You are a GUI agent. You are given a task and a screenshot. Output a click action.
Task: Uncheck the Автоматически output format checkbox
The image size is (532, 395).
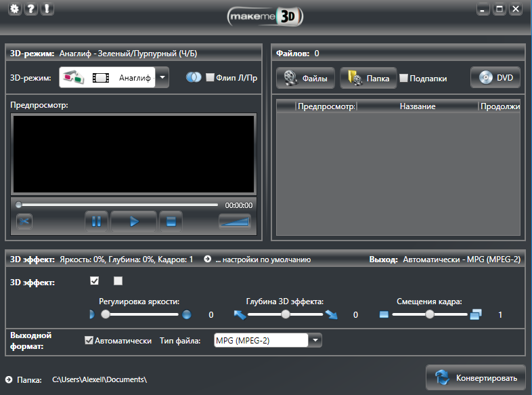(89, 341)
